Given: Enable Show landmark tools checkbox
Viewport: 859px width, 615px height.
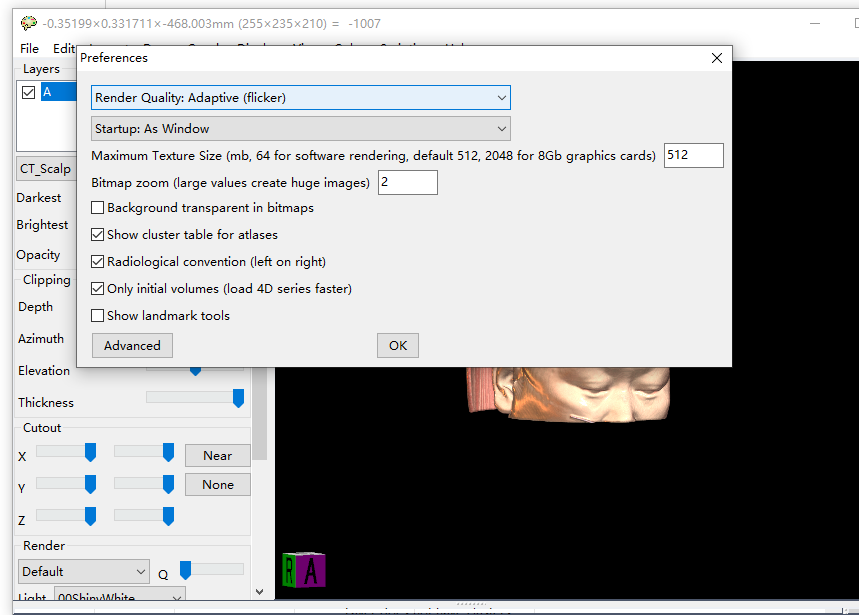Looking at the screenshot, I should pos(98,316).
